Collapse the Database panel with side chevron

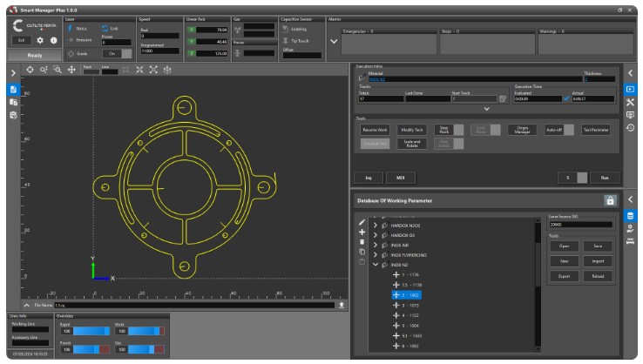[630, 199]
